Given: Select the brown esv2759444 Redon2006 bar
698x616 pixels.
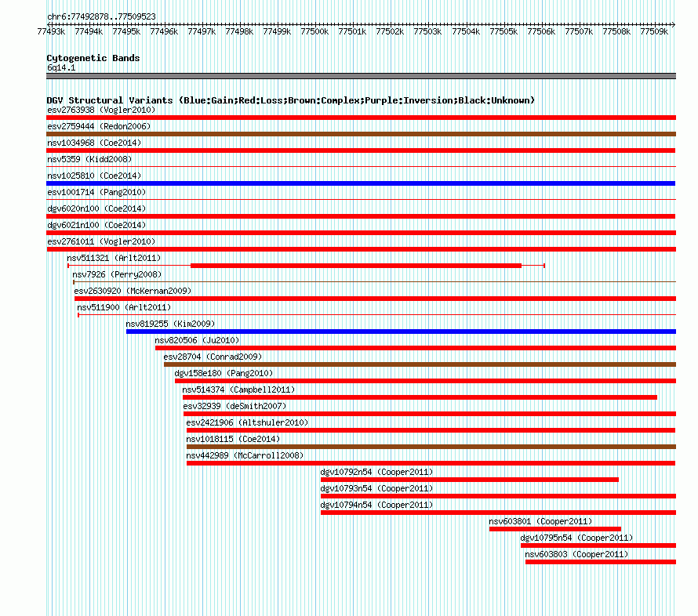Looking at the screenshot, I should tap(361, 134).
